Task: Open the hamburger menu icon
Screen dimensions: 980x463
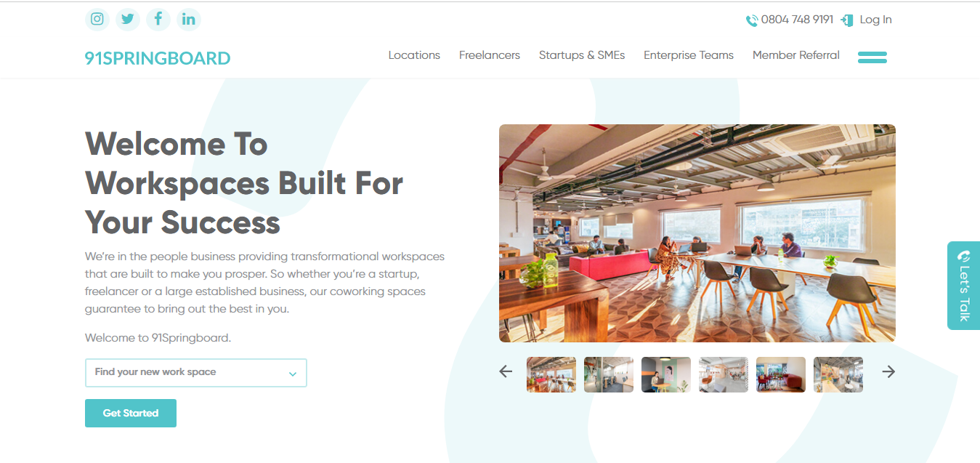Action: pos(872,57)
